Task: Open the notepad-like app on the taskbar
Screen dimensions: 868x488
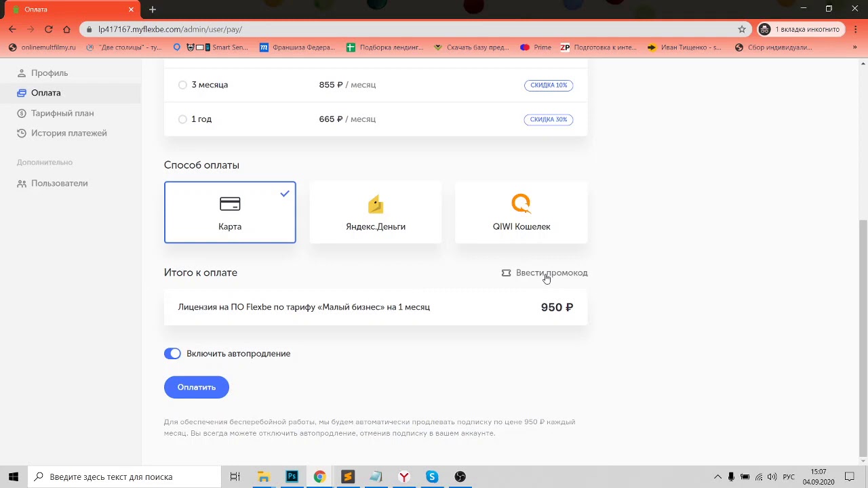Action: point(376,476)
